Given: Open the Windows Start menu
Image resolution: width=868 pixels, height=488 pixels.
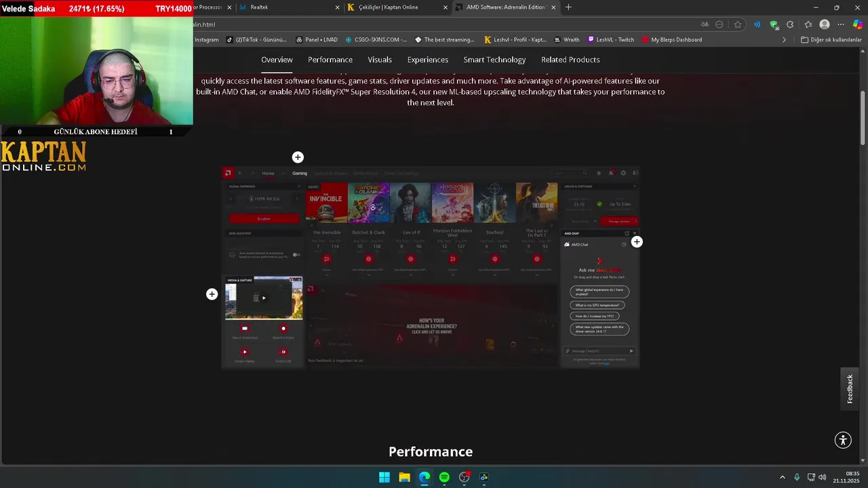Looking at the screenshot, I should click(x=384, y=477).
